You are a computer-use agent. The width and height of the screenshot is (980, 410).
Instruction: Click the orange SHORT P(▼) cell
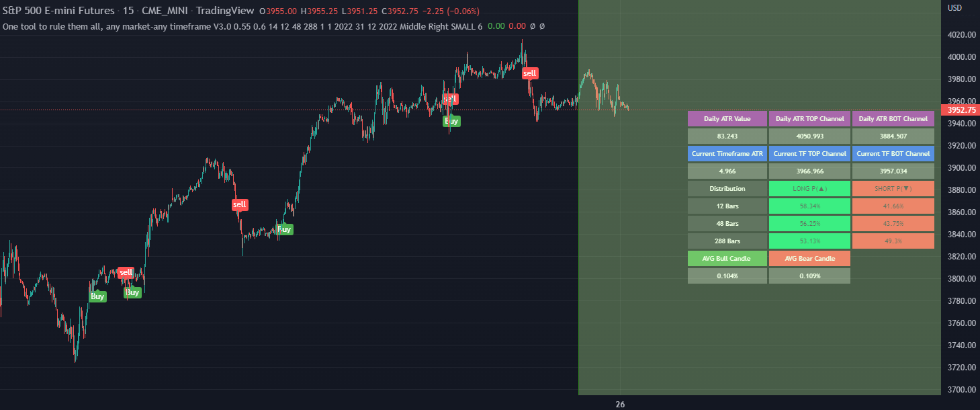click(893, 189)
